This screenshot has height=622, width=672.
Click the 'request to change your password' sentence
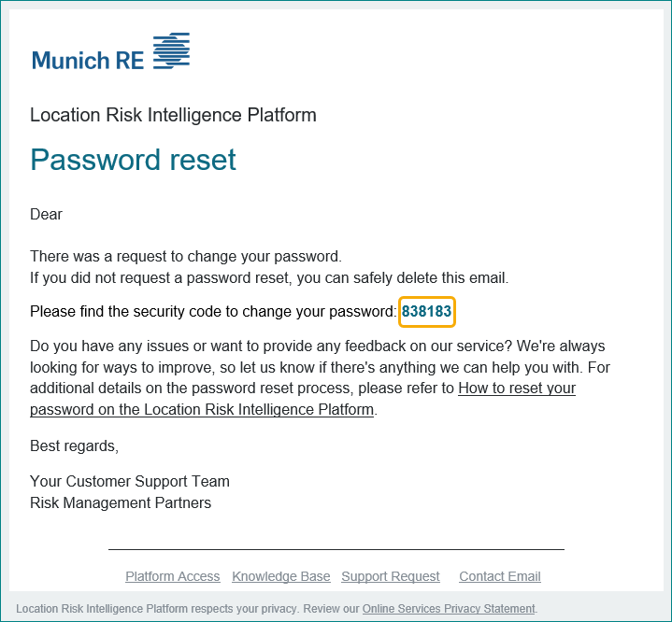pyautogui.click(x=186, y=256)
